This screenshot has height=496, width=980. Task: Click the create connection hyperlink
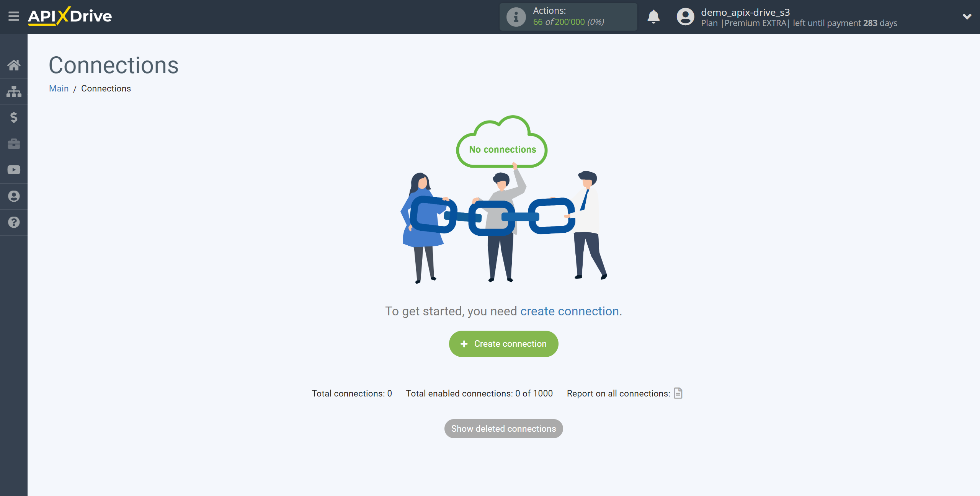click(569, 311)
